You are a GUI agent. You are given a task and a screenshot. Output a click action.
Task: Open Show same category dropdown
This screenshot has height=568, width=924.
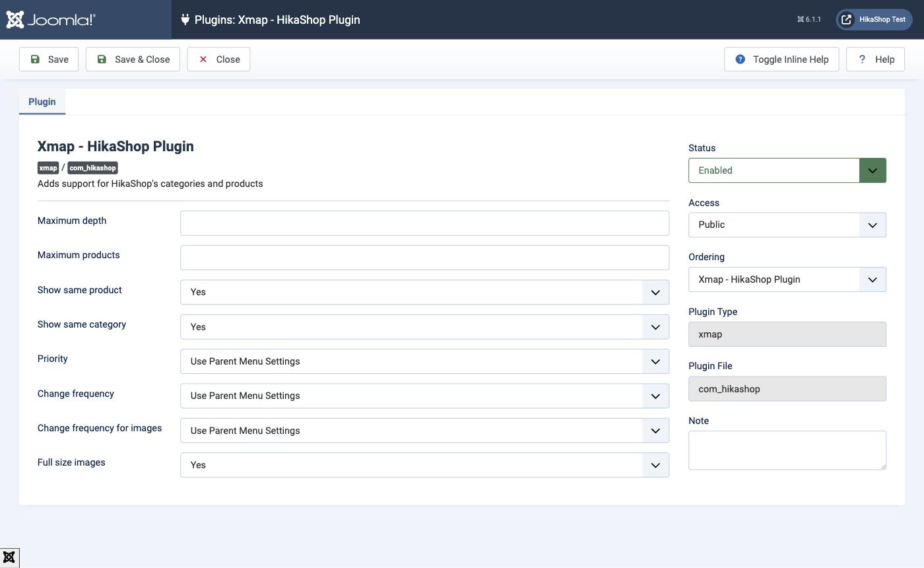point(424,327)
